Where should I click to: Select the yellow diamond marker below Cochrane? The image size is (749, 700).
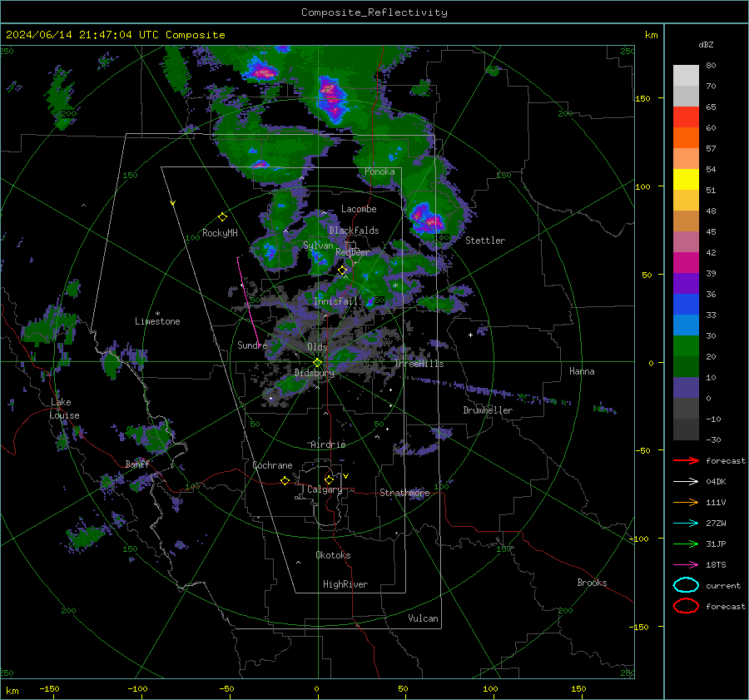(285, 480)
